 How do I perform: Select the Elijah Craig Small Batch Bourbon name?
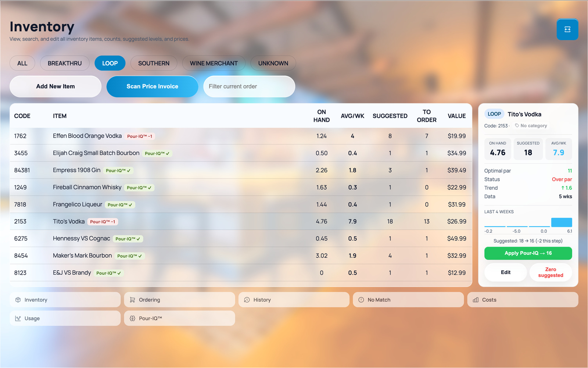(96, 153)
